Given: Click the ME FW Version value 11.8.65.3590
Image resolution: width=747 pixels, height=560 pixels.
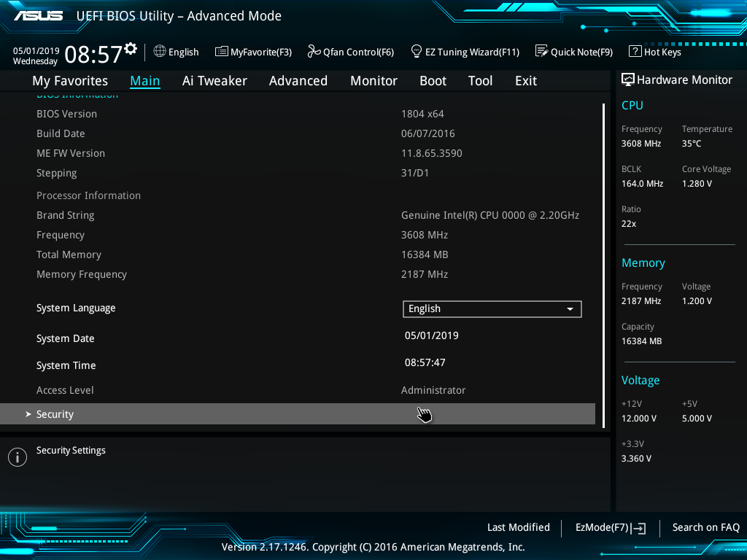Looking at the screenshot, I should (x=431, y=153).
